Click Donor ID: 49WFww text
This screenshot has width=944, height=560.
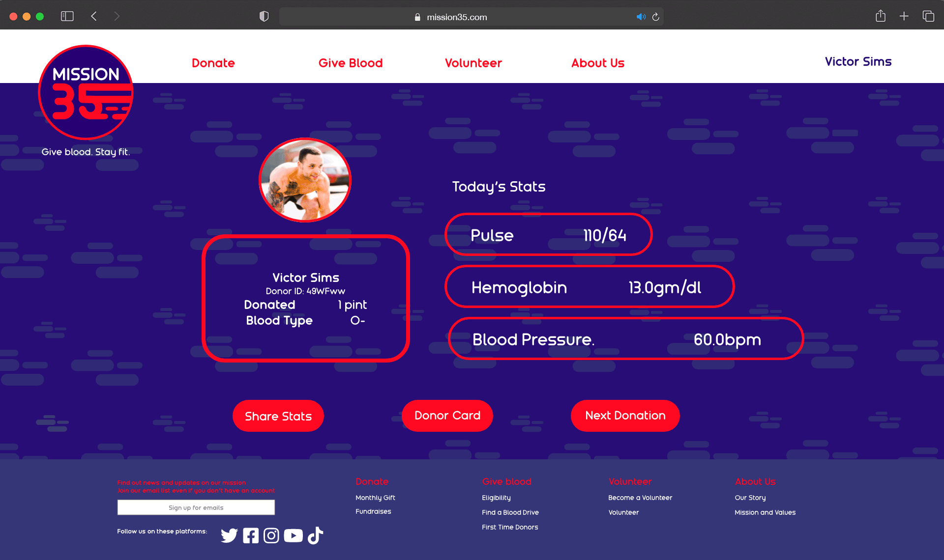(305, 291)
